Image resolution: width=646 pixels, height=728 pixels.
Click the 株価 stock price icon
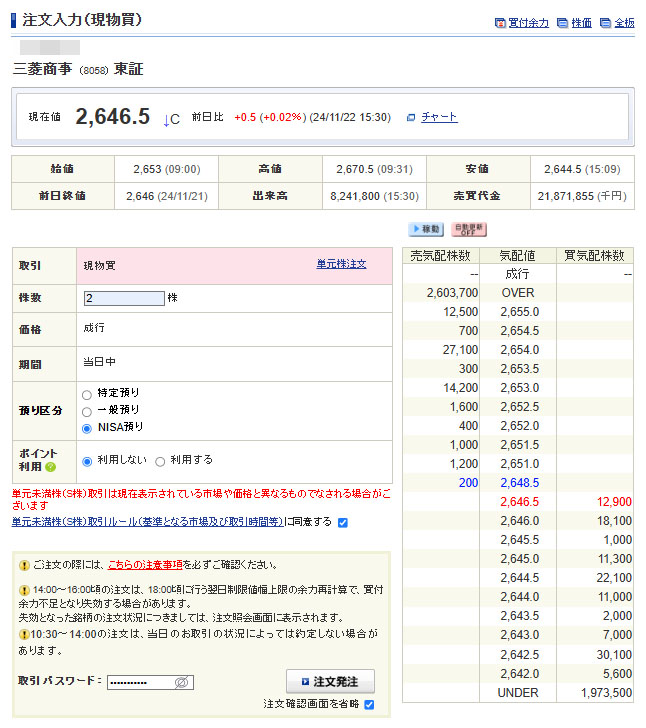click(563, 23)
